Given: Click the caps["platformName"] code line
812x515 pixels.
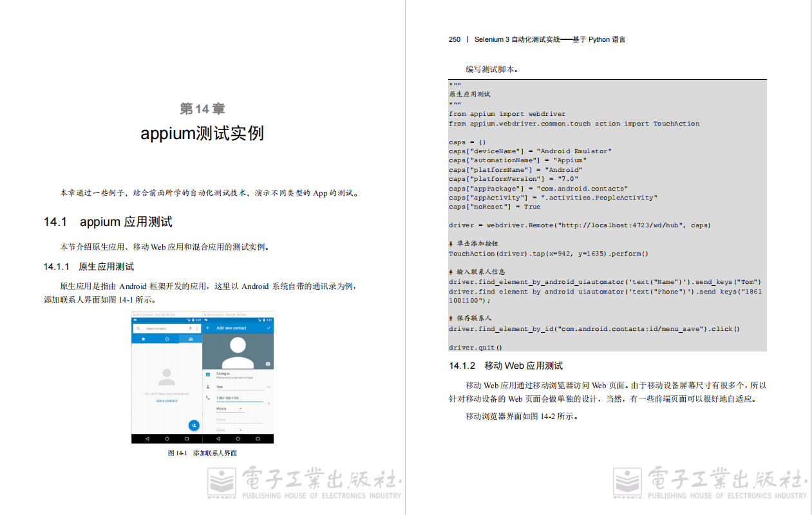Looking at the screenshot, I should click(x=516, y=170).
